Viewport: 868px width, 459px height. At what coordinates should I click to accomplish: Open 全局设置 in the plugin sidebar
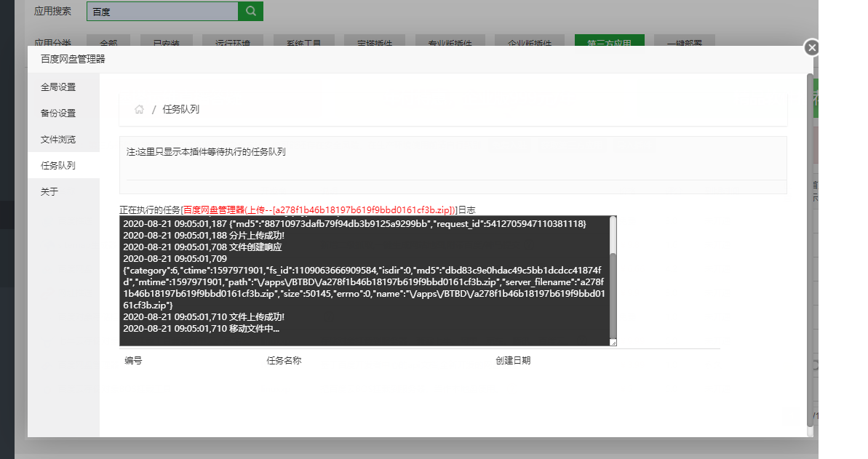[x=63, y=87]
